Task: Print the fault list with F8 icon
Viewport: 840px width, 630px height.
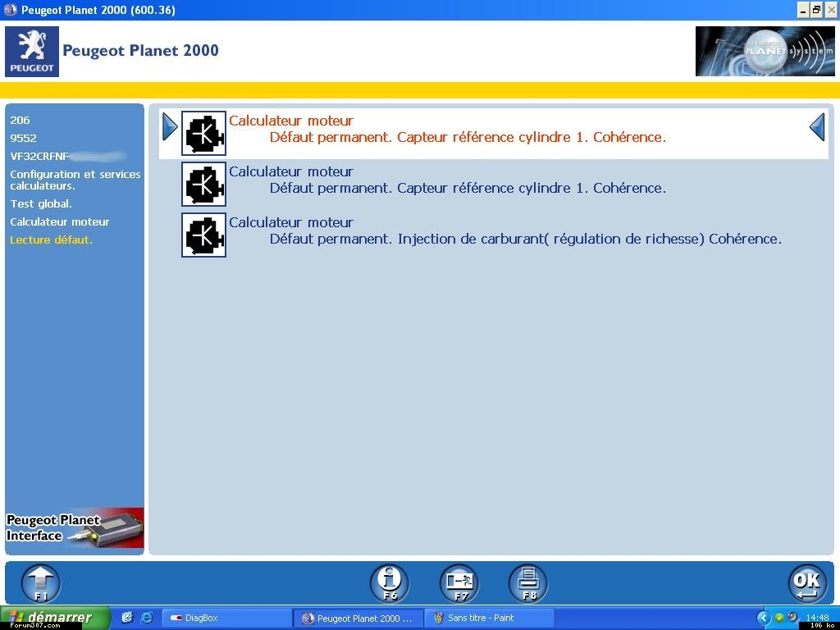Action: click(528, 583)
